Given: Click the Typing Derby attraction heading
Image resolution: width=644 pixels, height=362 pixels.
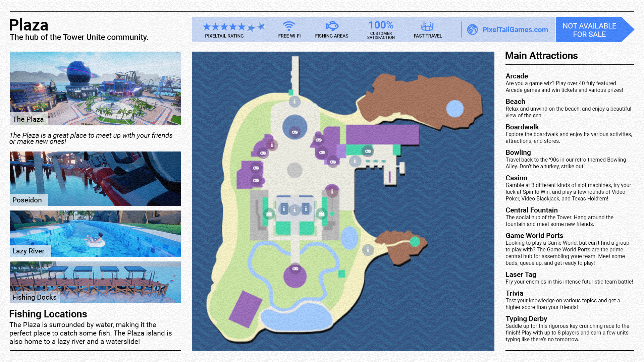Looking at the screenshot, I should [x=526, y=319].
